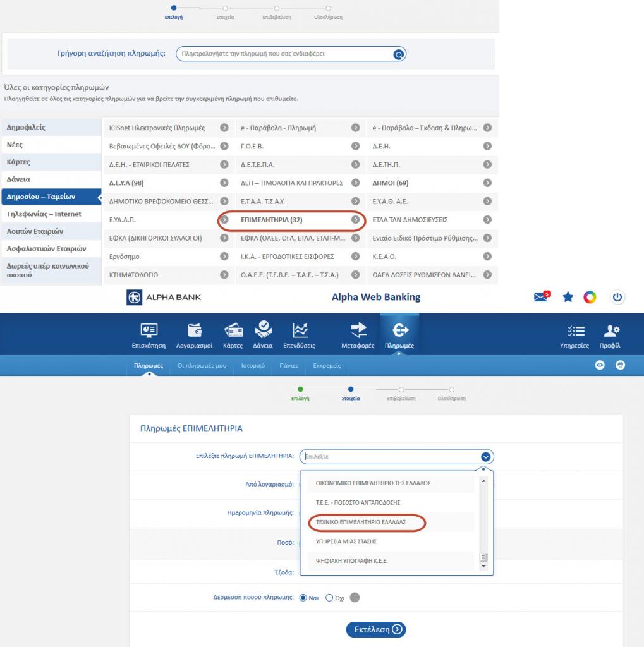Open Ε.Υ.Α.Θ. Α.Ε. payment link
Image resolution: width=644 pixels, height=647 pixels.
[x=390, y=202]
